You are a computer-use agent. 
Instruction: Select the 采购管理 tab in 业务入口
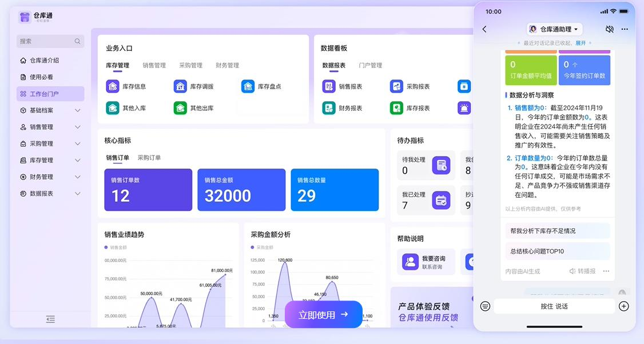[191, 65]
